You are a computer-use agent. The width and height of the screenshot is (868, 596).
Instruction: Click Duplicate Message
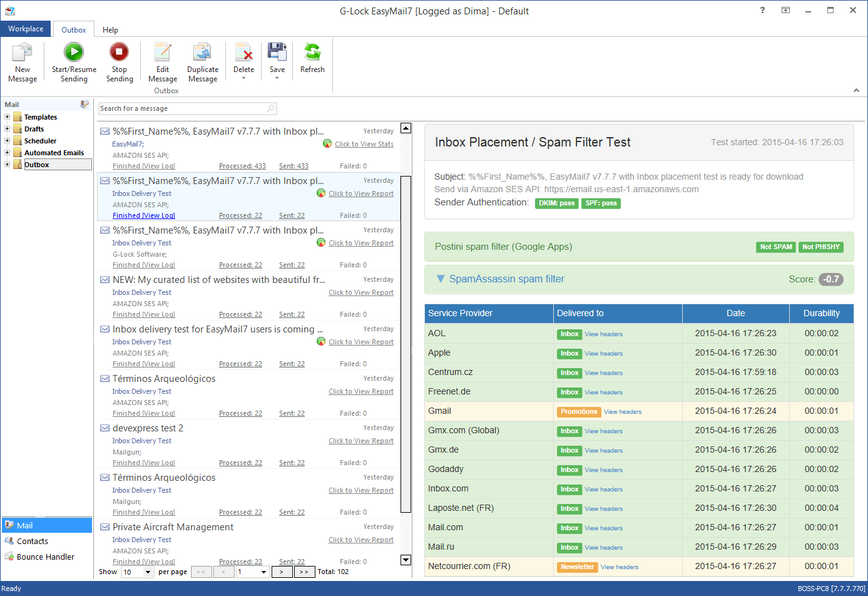pos(203,62)
